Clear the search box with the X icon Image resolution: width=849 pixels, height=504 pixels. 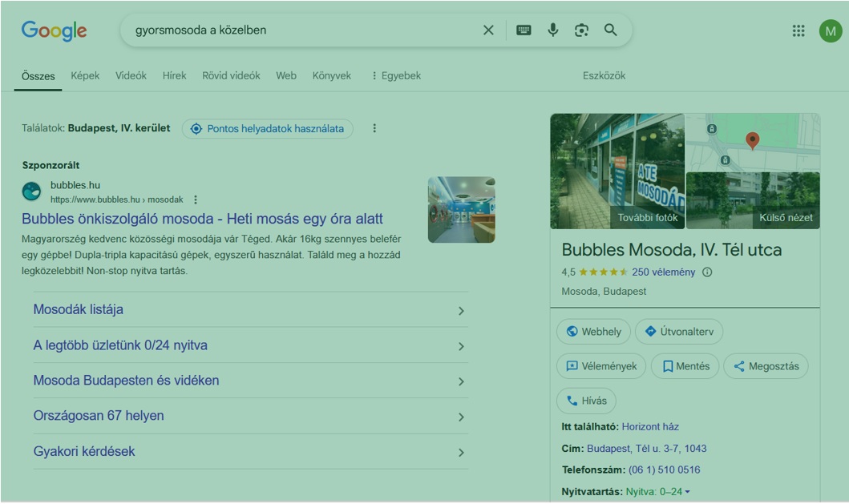coord(488,30)
